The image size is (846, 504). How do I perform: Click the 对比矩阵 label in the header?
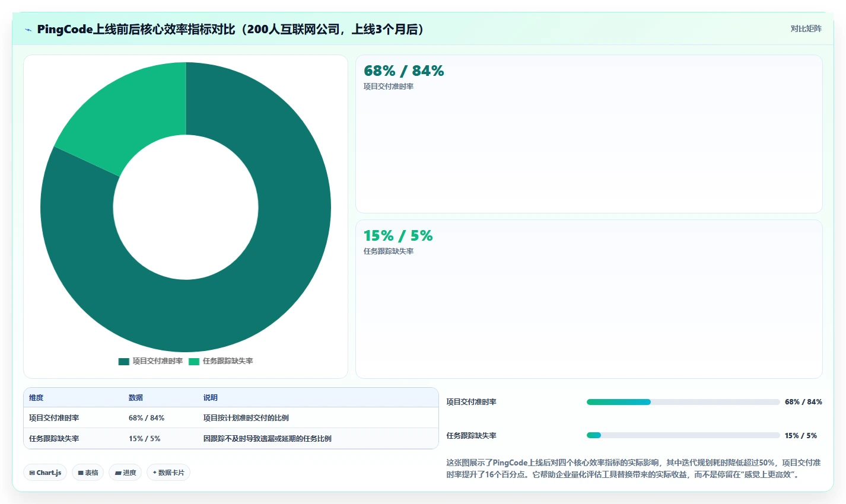tap(806, 28)
